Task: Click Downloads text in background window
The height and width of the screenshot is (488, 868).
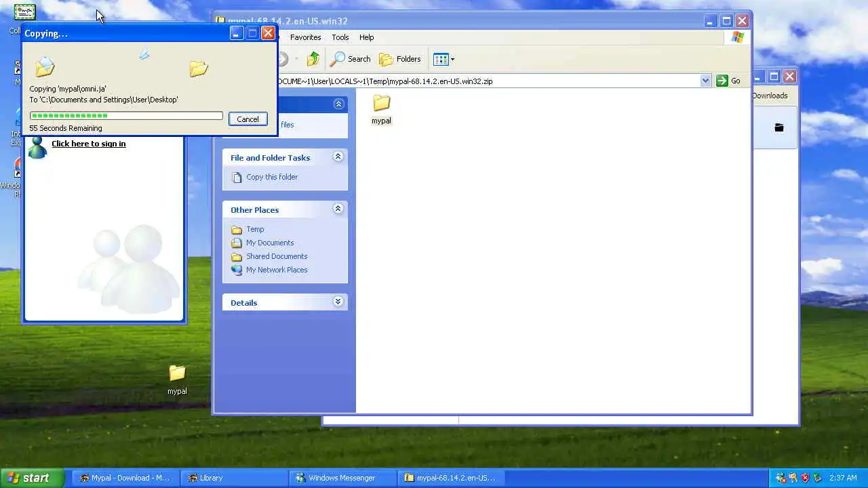Action: pyautogui.click(x=770, y=96)
